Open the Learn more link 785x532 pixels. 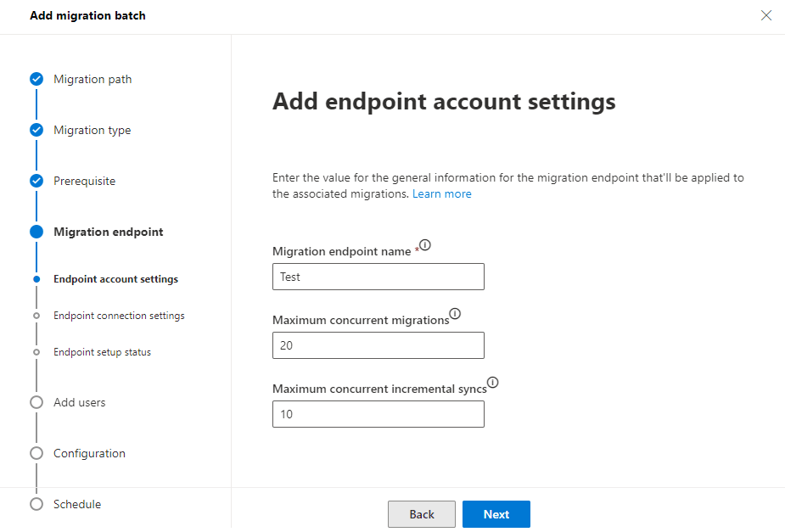(x=441, y=193)
